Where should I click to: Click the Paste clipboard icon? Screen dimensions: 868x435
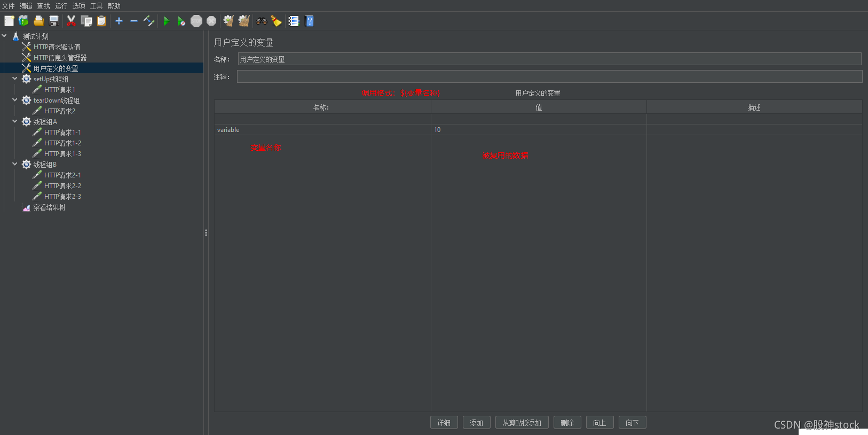pyautogui.click(x=101, y=21)
